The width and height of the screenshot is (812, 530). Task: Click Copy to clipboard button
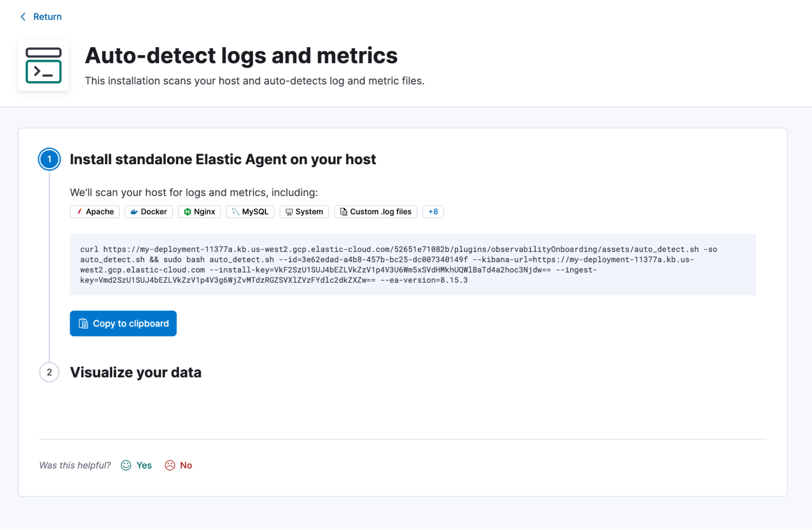pyautogui.click(x=123, y=324)
